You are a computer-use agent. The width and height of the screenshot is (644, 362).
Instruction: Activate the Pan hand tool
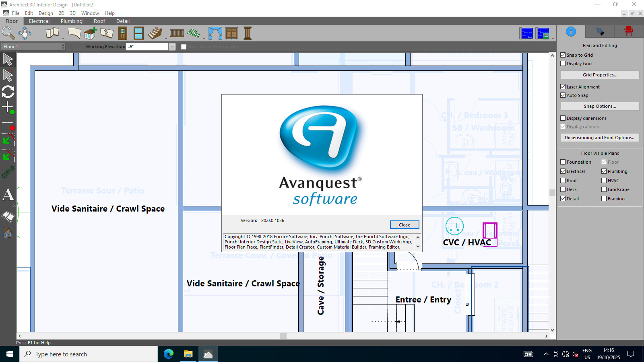click(25, 33)
